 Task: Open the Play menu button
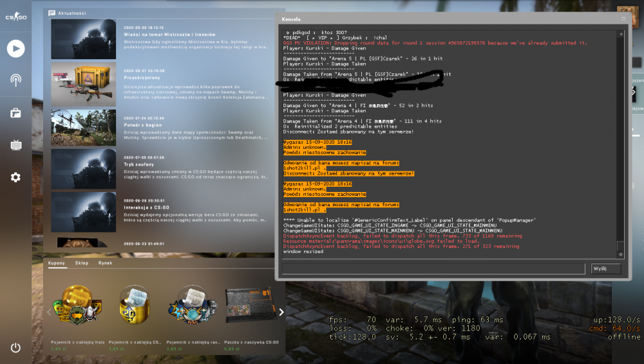pos(15,48)
